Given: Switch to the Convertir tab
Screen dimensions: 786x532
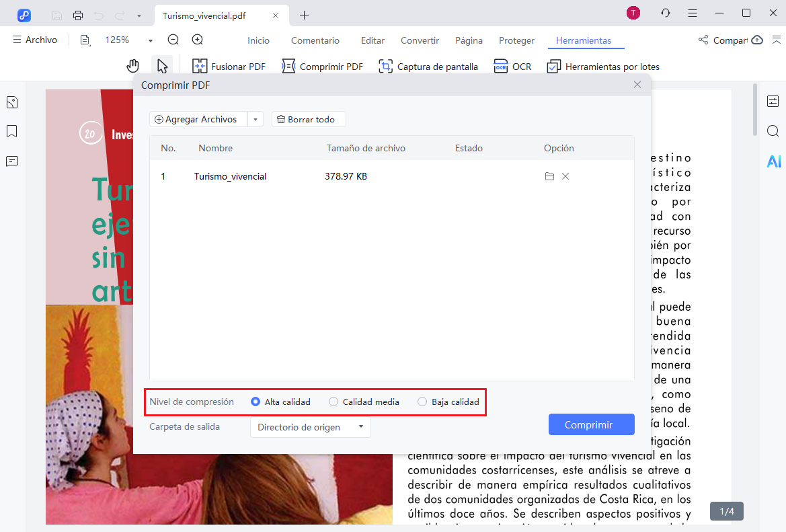Looking at the screenshot, I should tap(420, 40).
